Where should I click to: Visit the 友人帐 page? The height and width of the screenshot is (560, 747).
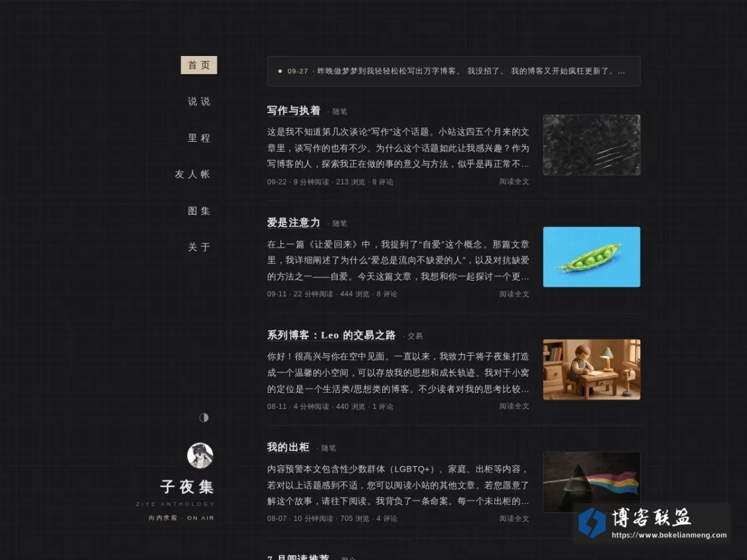pyautogui.click(x=193, y=174)
